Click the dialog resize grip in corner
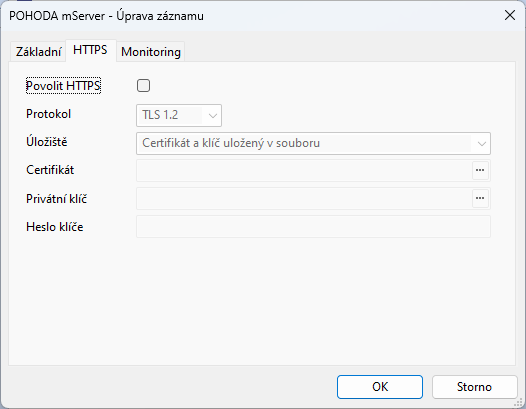 tap(519, 402)
